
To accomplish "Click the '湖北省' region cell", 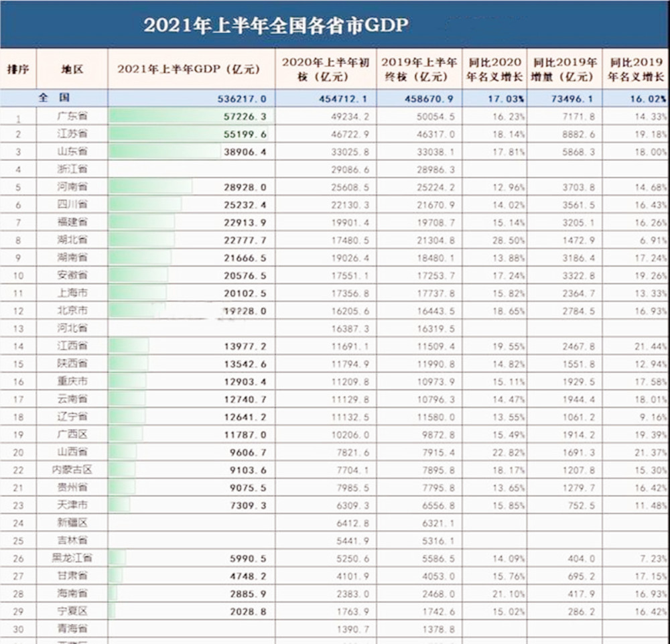I will 72,239.
